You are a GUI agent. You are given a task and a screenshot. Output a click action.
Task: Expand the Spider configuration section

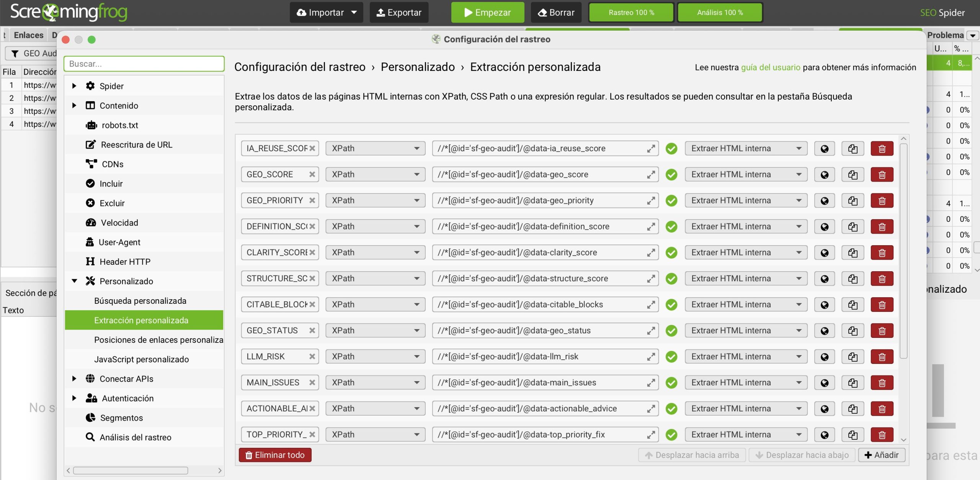75,86
